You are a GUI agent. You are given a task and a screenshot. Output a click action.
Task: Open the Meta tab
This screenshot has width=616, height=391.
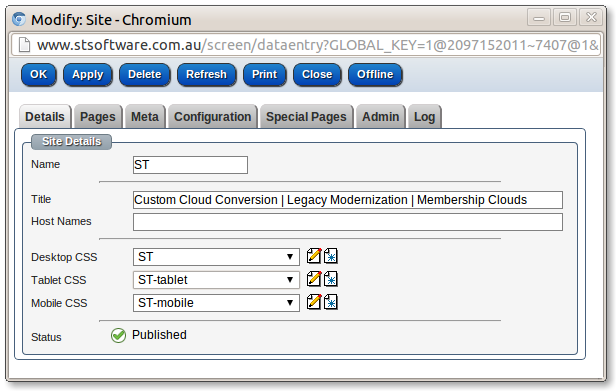(x=145, y=117)
